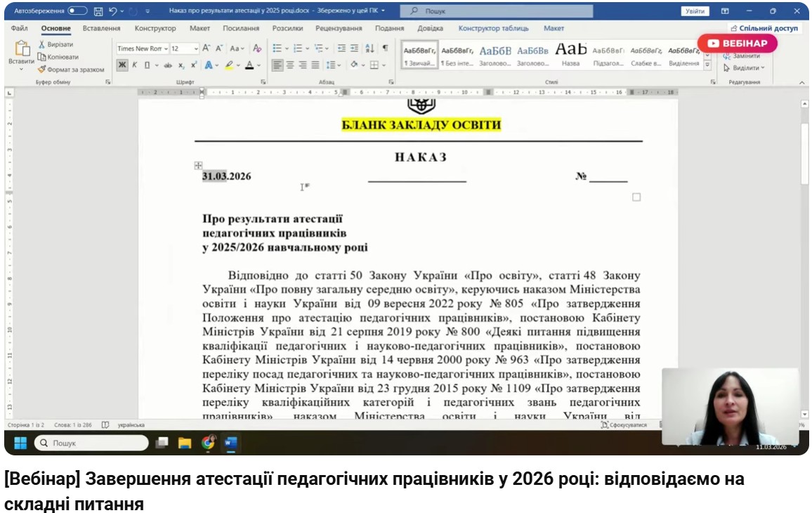Open the Вставлення ribbon tab
The width and height of the screenshot is (812, 513).
pos(103,28)
